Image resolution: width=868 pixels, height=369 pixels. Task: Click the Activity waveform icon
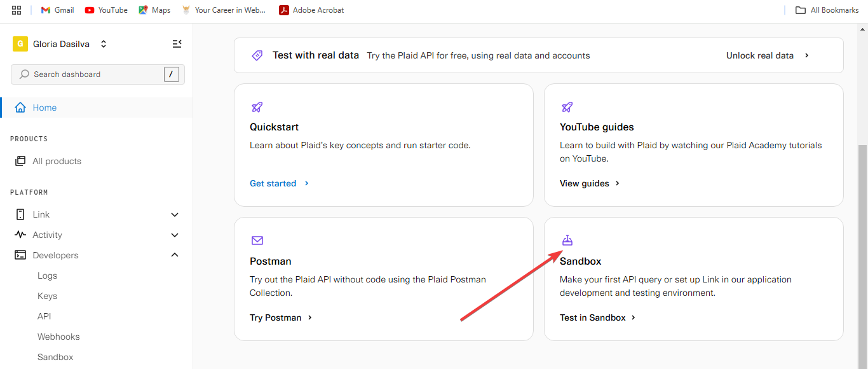pos(21,235)
